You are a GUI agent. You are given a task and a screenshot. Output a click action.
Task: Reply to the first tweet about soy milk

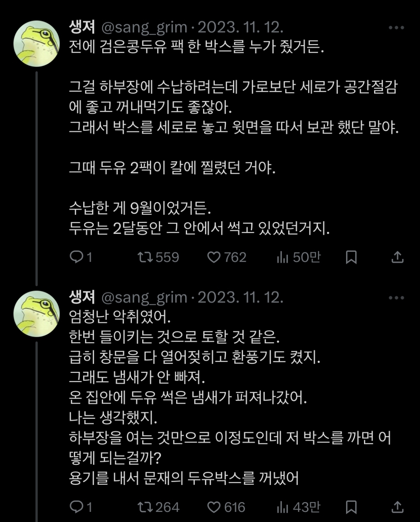(x=77, y=257)
